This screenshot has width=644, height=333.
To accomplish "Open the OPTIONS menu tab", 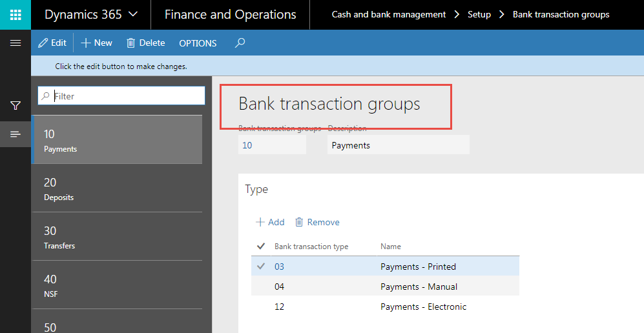I will (x=198, y=43).
